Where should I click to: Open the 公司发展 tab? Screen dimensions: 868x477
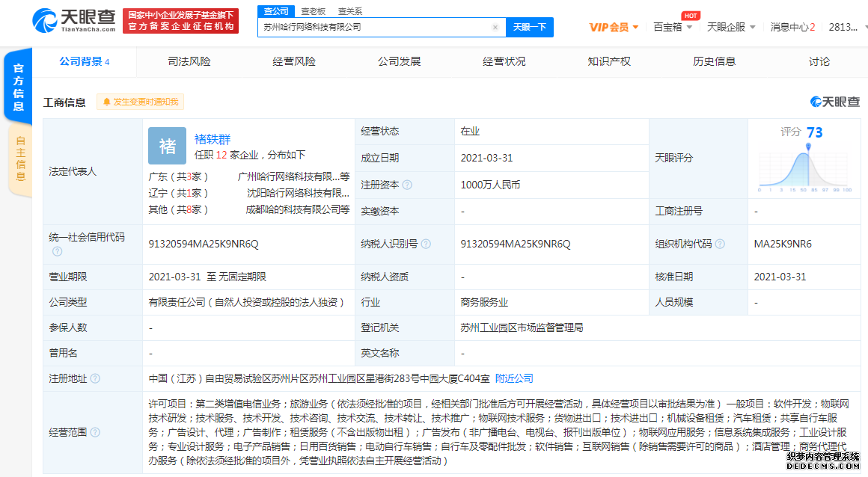(x=399, y=61)
